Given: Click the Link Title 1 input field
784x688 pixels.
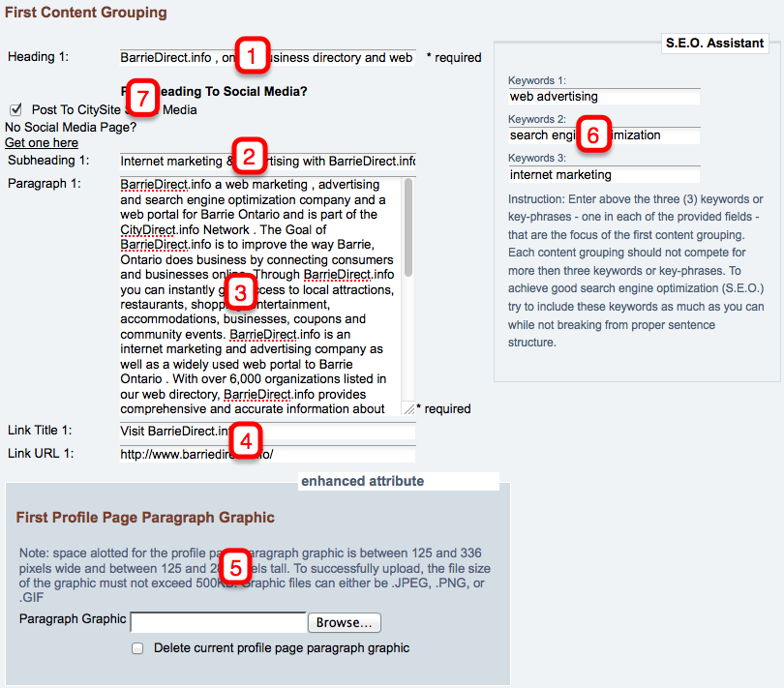Looking at the screenshot, I should click(x=267, y=431).
